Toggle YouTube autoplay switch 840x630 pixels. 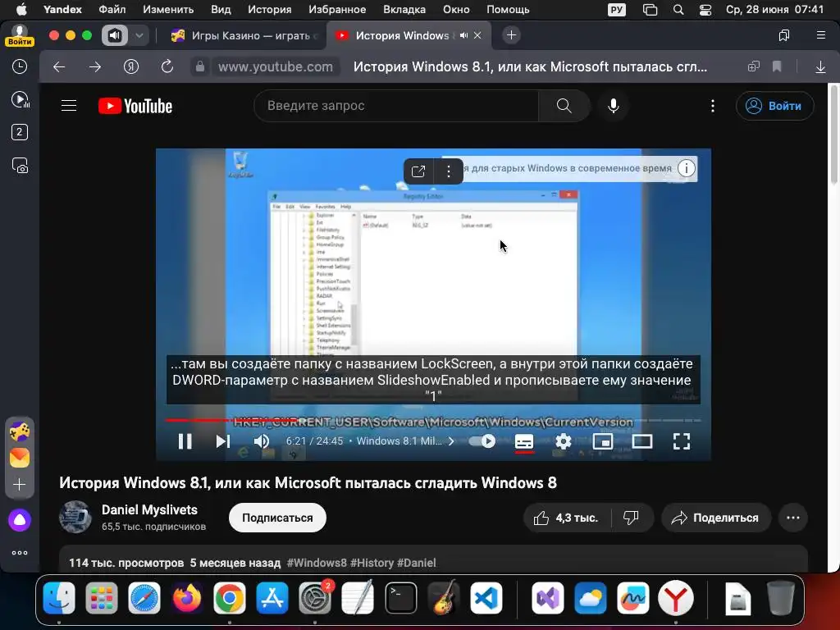coord(482,441)
